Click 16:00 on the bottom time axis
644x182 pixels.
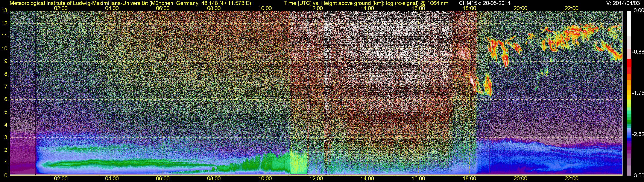click(x=418, y=179)
